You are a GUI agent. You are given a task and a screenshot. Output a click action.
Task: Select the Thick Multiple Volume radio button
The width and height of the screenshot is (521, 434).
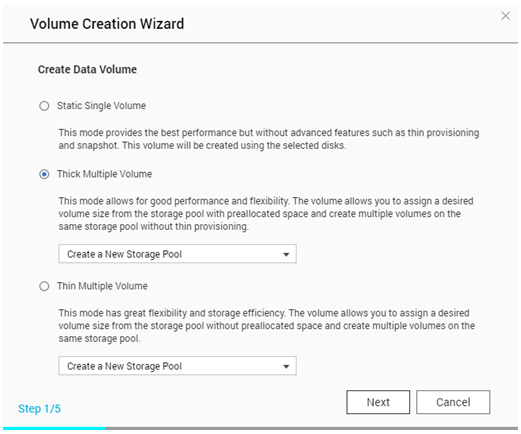coord(44,174)
